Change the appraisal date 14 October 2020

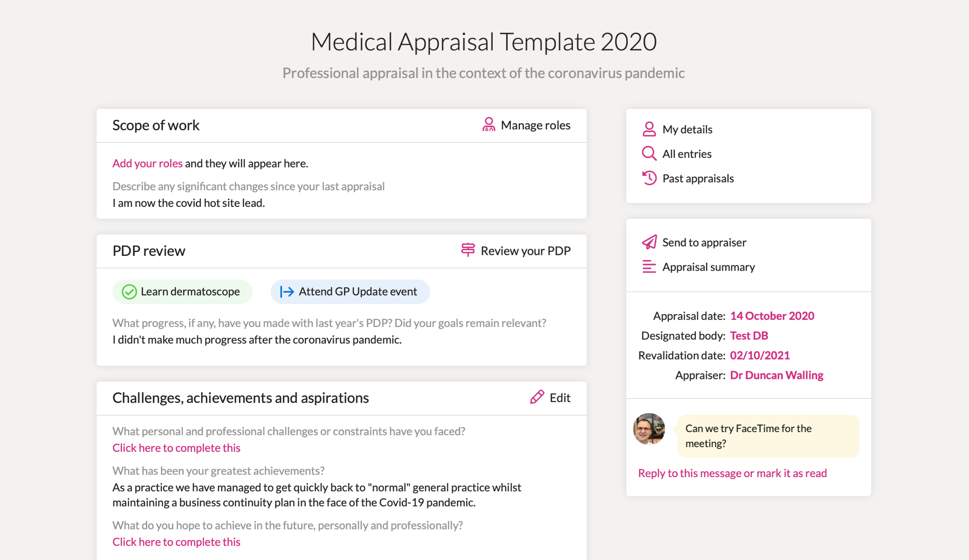click(772, 316)
